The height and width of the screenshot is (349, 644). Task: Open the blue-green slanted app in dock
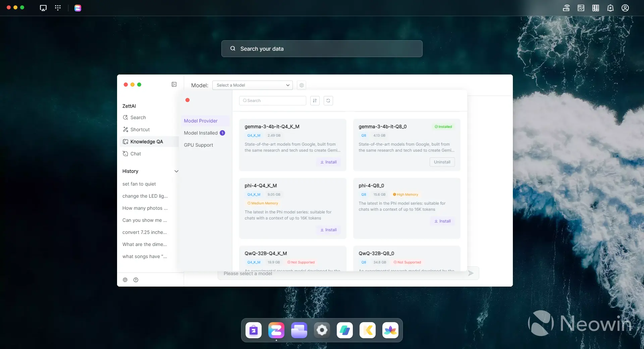[x=345, y=331]
